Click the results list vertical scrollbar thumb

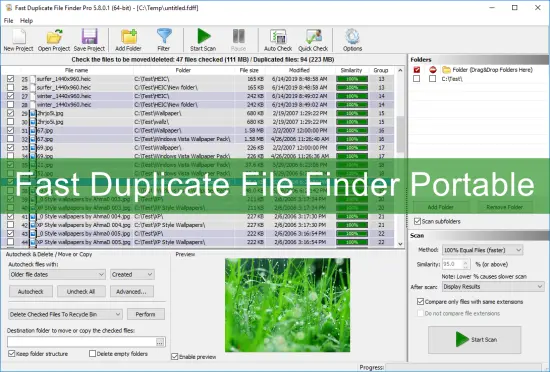400,134
